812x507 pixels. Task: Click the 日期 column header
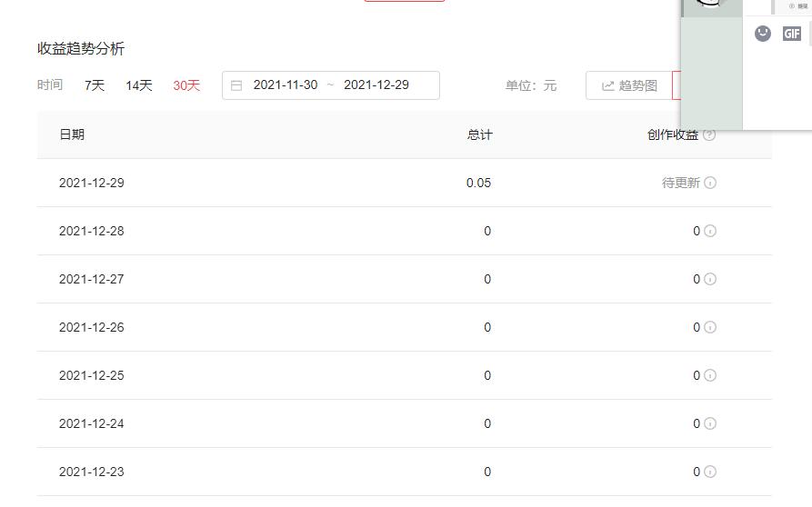72,134
